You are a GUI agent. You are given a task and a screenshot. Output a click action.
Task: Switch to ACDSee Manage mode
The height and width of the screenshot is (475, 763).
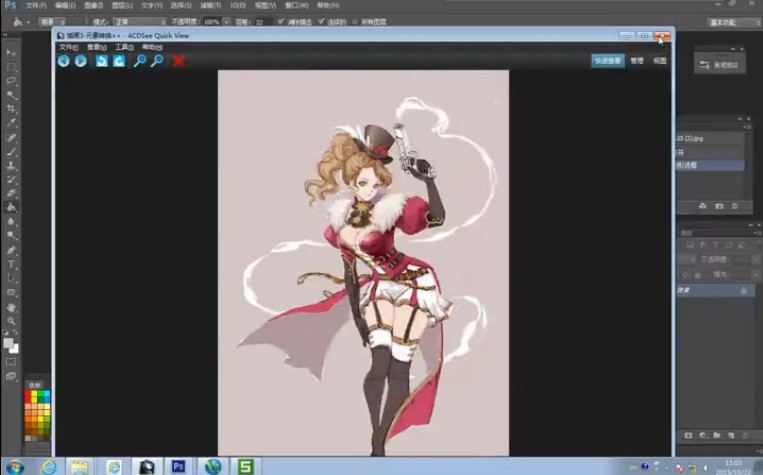coord(637,61)
